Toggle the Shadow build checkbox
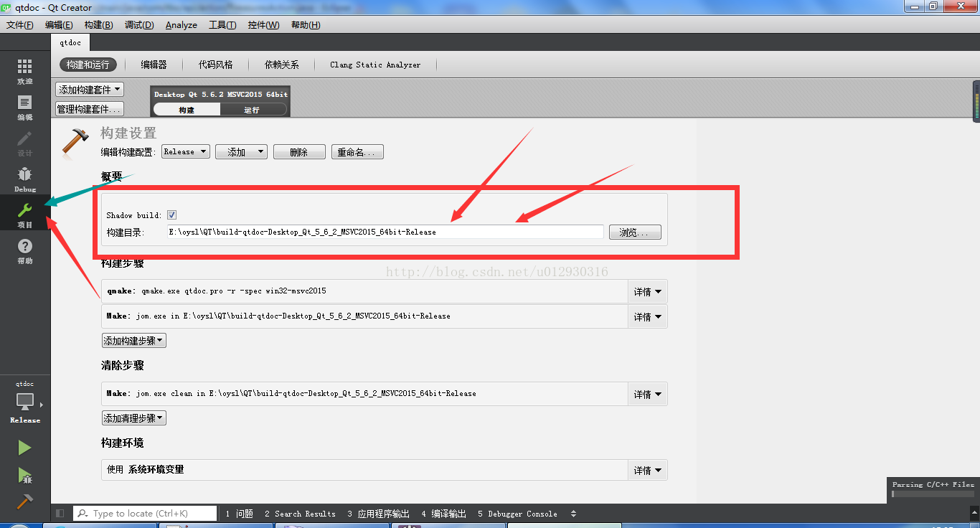Image resolution: width=980 pixels, height=528 pixels. tap(171, 215)
